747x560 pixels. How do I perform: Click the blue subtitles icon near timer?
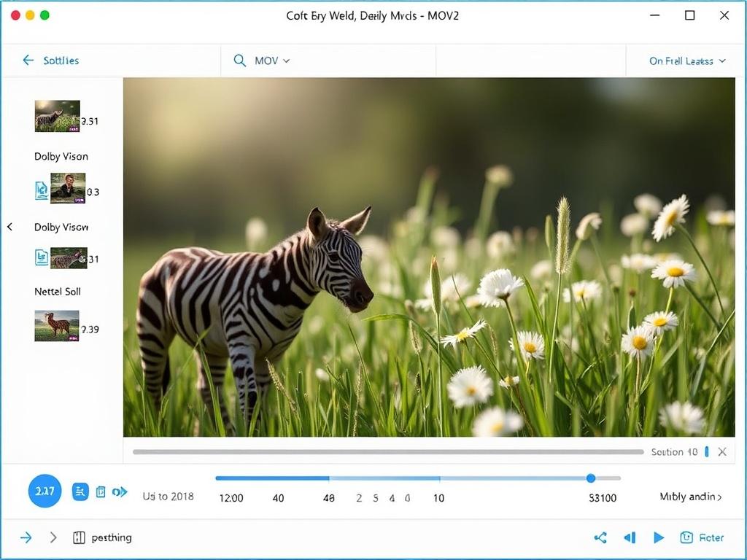pos(80,492)
